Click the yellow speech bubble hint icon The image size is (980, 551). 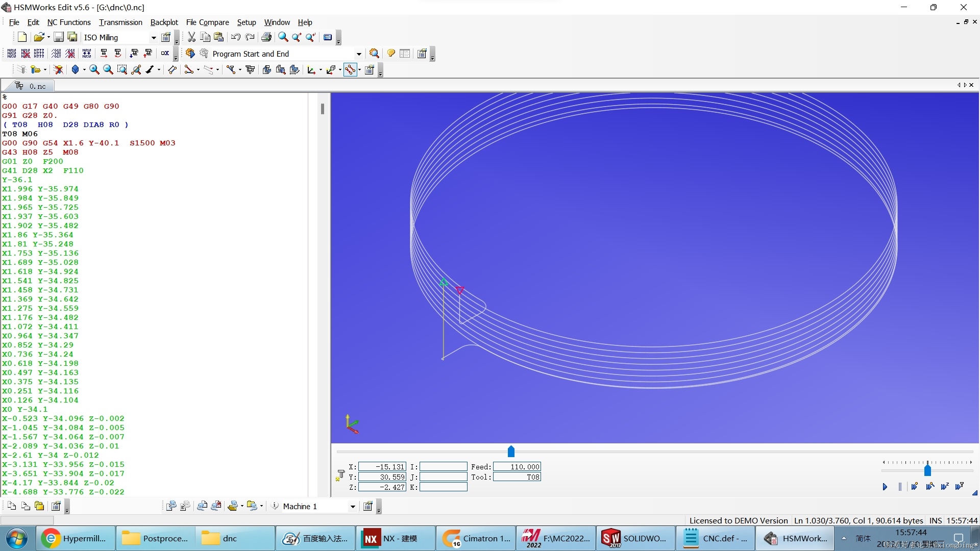391,54
